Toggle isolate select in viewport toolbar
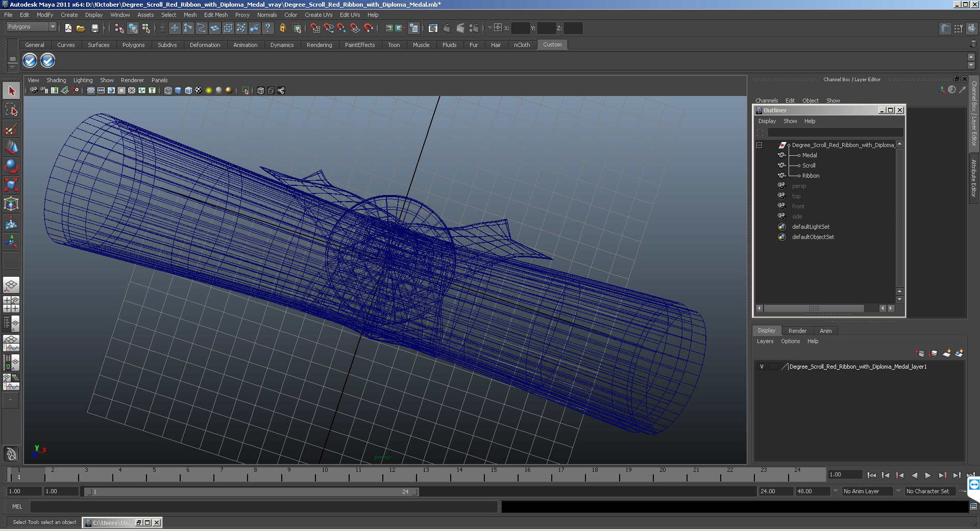This screenshot has height=531, width=980. [x=246, y=90]
